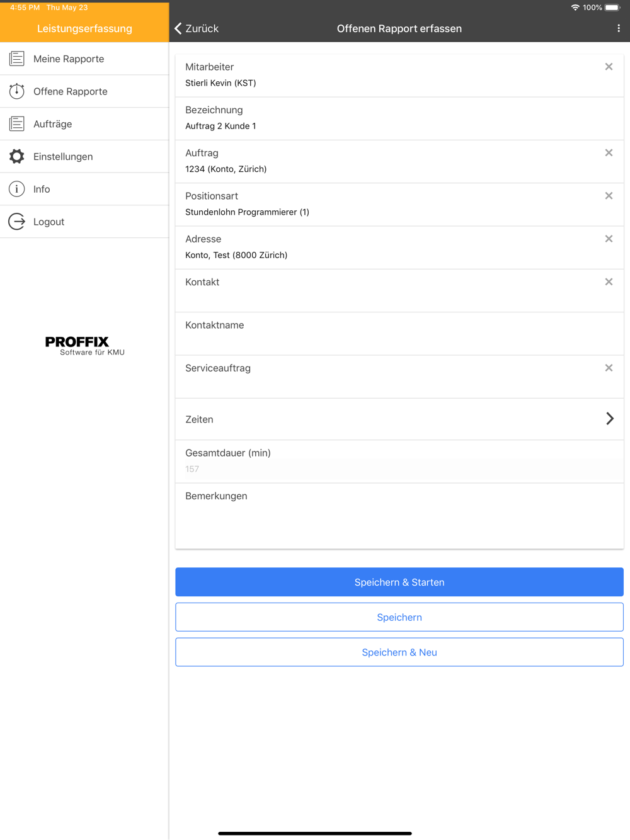Select the Kontaktname input field

coord(399,334)
